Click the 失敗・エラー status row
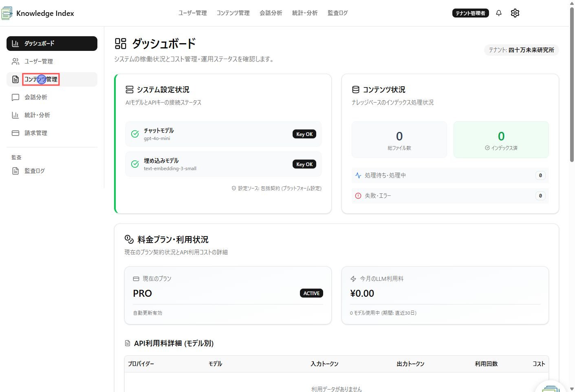 click(450, 196)
